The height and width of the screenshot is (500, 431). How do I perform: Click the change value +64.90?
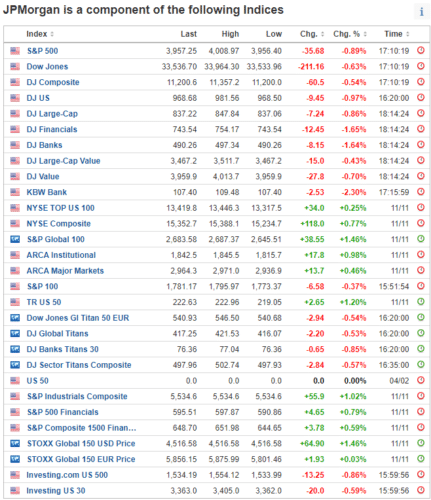coord(312,444)
